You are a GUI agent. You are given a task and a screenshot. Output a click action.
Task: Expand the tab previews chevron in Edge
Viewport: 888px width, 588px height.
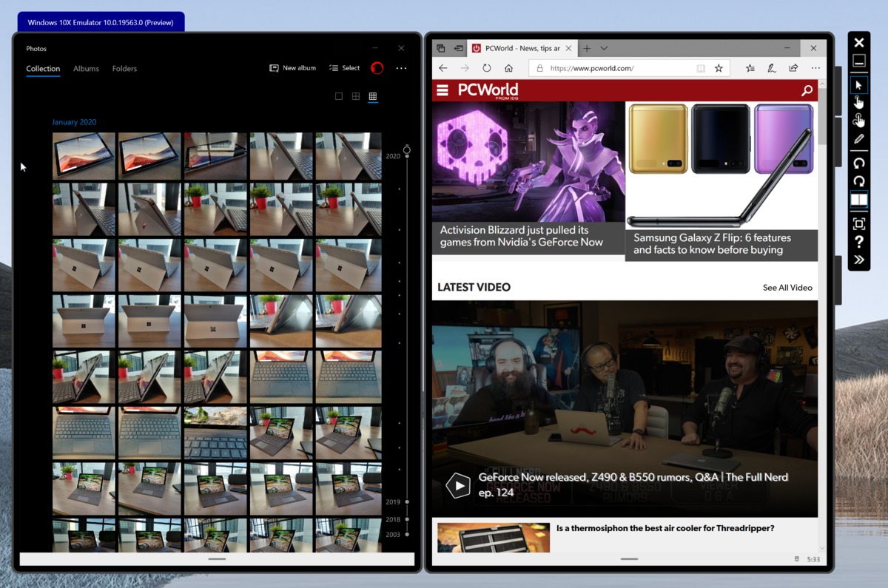pos(604,48)
